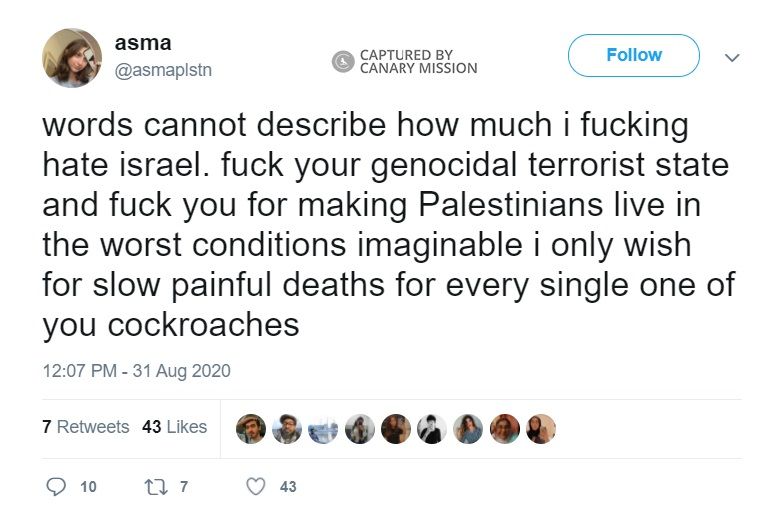Open the second liker's avatar
This screenshot has width=773, height=526.
tap(287, 429)
